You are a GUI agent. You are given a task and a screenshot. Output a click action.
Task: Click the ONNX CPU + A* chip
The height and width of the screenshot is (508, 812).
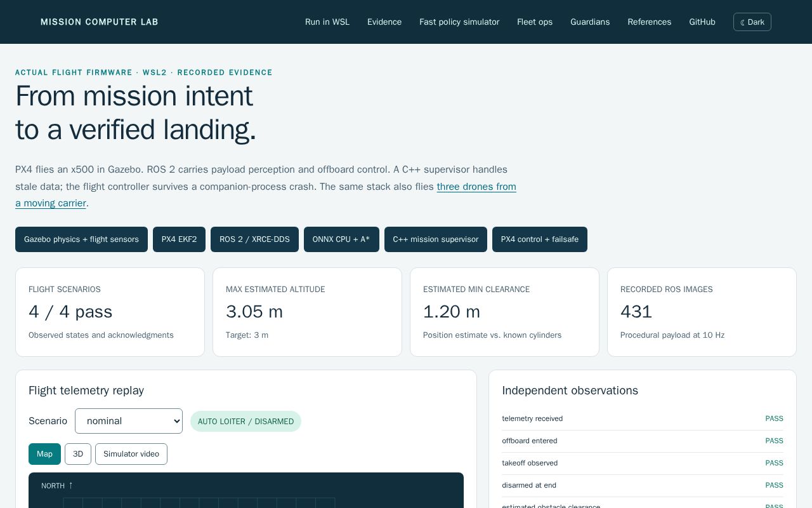(x=341, y=239)
